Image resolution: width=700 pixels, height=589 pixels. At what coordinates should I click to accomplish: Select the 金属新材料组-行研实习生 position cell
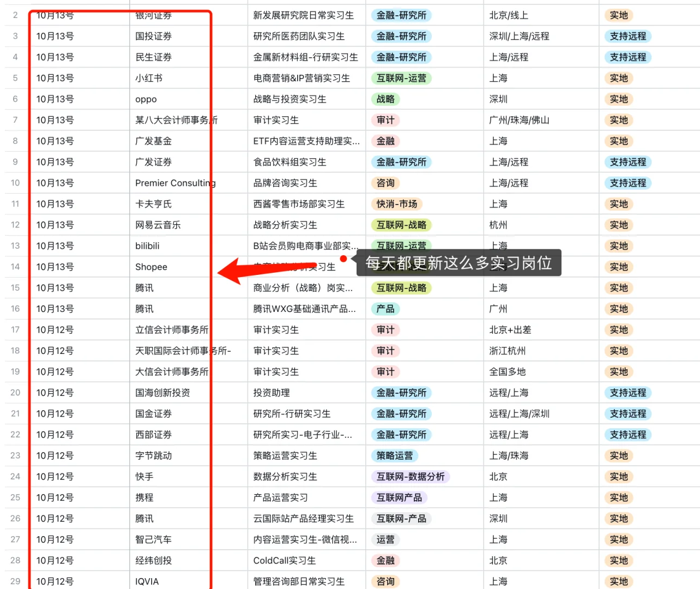(x=306, y=57)
